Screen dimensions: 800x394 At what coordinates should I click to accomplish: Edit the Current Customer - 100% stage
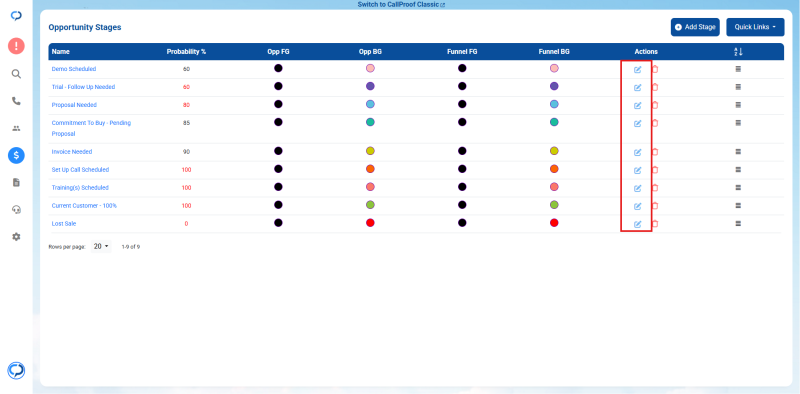[x=637, y=206]
